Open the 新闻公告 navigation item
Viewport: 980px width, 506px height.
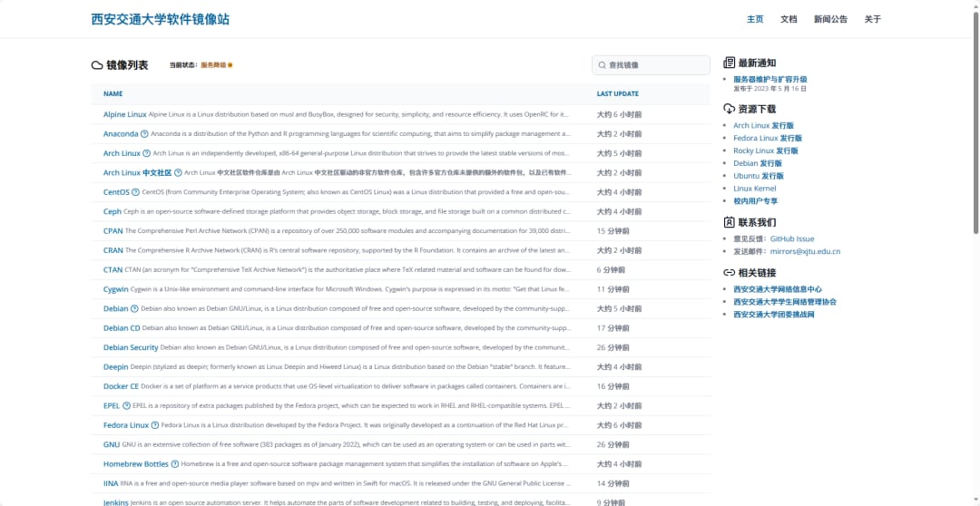point(830,19)
